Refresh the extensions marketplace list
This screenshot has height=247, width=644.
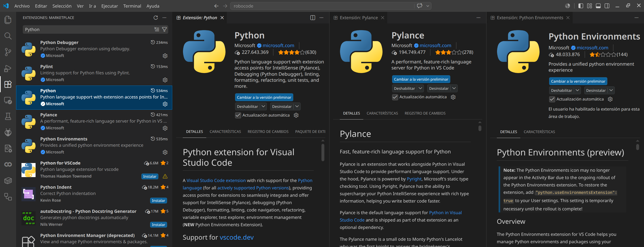[155, 17]
